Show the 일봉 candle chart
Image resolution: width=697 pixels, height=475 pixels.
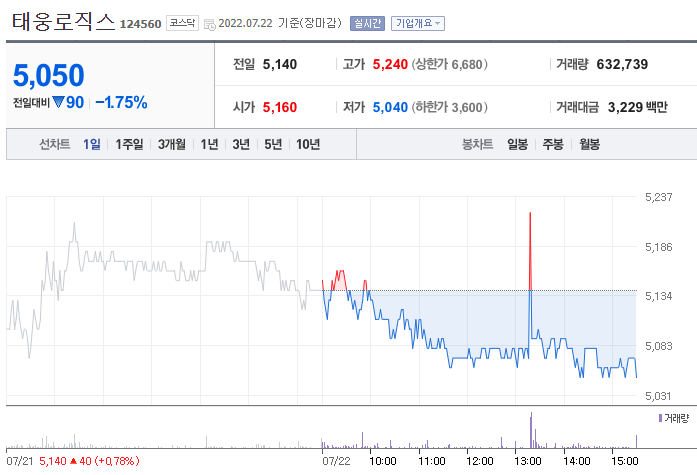[x=517, y=144]
